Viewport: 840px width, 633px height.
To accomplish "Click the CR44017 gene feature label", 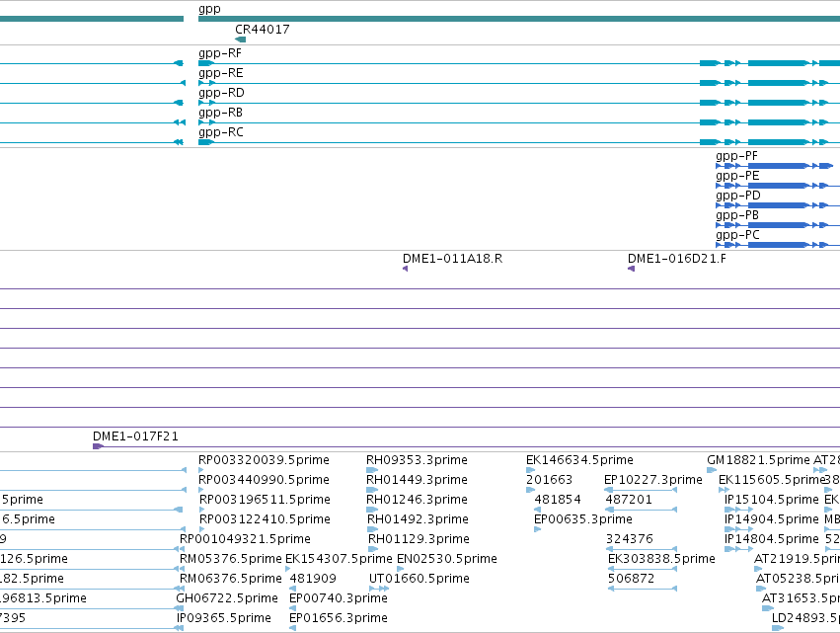I will pyautogui.click(x=263, y=30).
